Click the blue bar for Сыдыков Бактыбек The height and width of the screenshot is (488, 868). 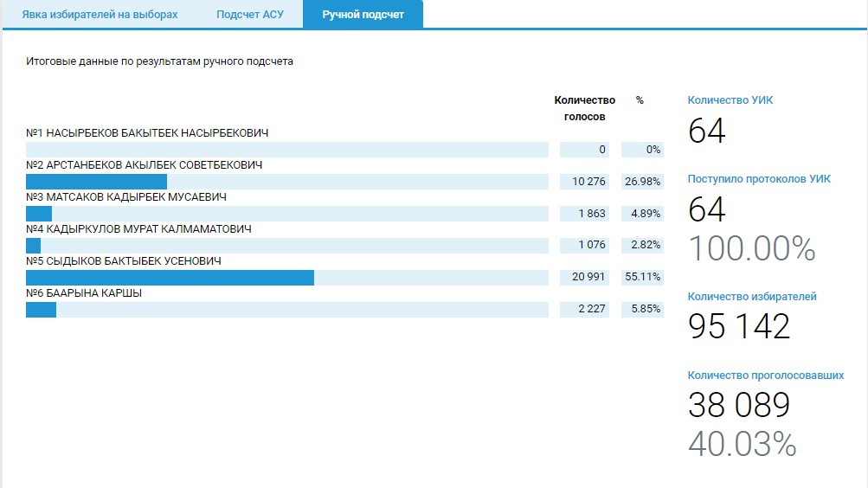pyautogui.click(x=170, y=278)
